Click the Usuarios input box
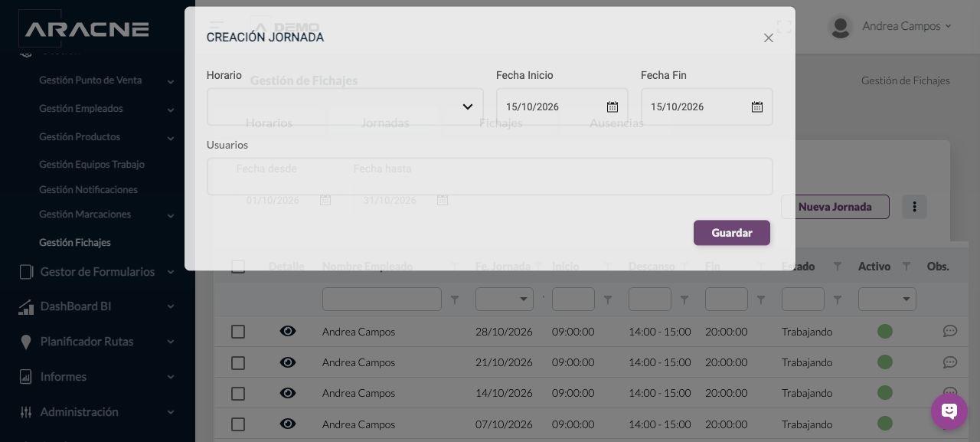Image resolution: width=980 pixels, height=442 pixels. click(489, 176)
